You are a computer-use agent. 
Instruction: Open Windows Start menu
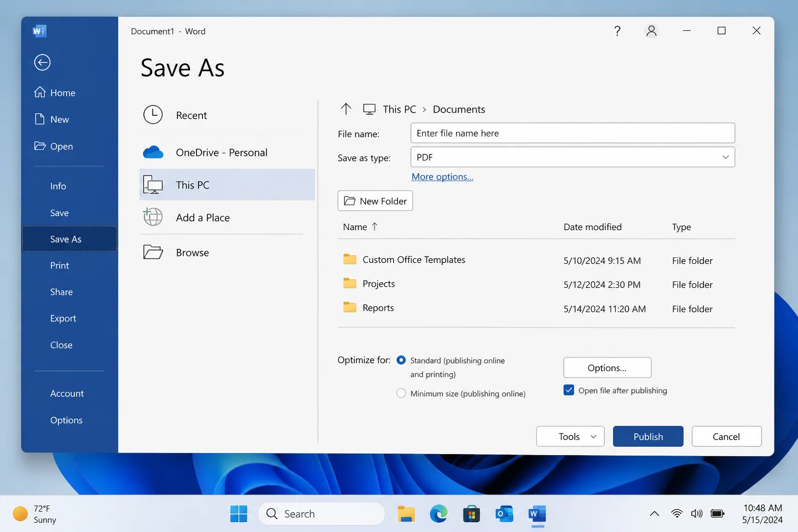[x=238, y=514]
